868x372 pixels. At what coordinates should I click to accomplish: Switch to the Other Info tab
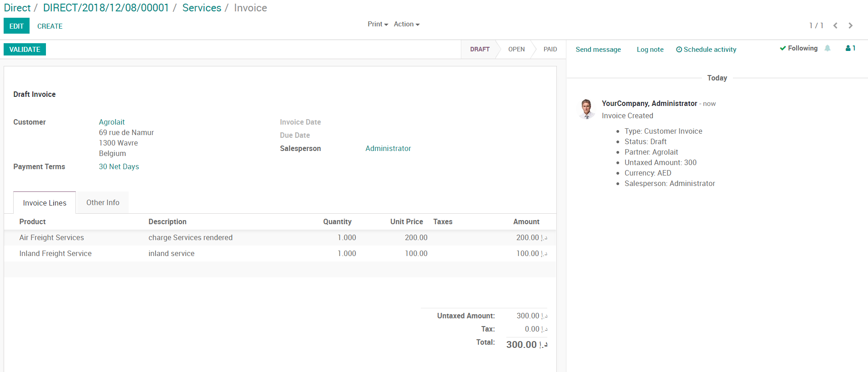[x=103, y=203]
